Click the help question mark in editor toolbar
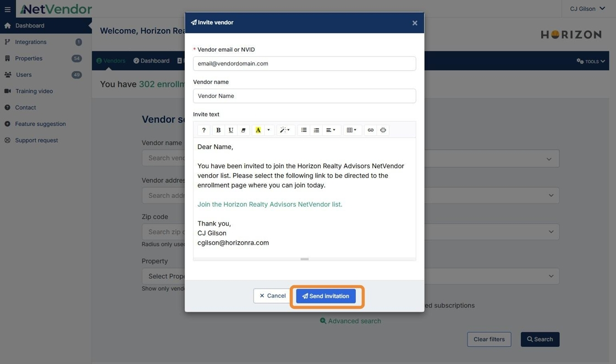 pos(204,130)
